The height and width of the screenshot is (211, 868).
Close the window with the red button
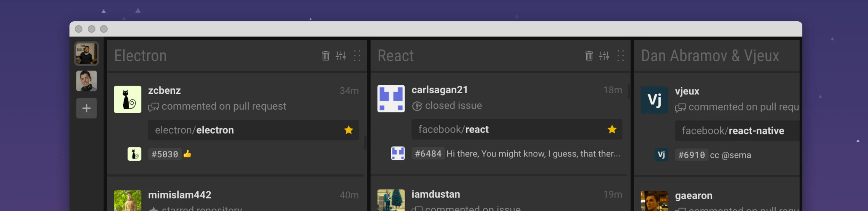[79, 29]
